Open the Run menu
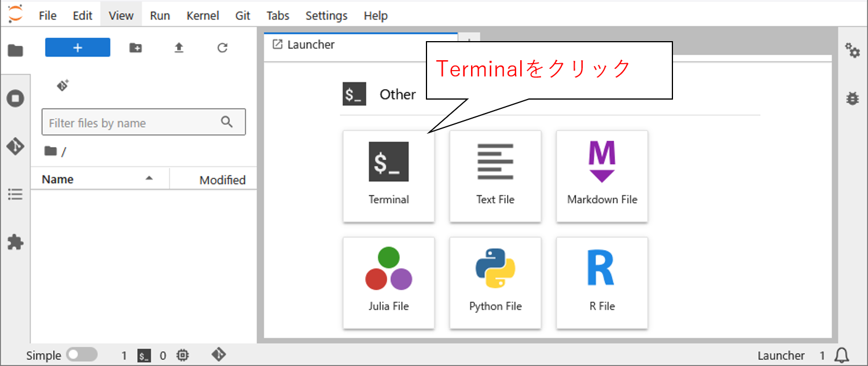 tap(160, 16)
